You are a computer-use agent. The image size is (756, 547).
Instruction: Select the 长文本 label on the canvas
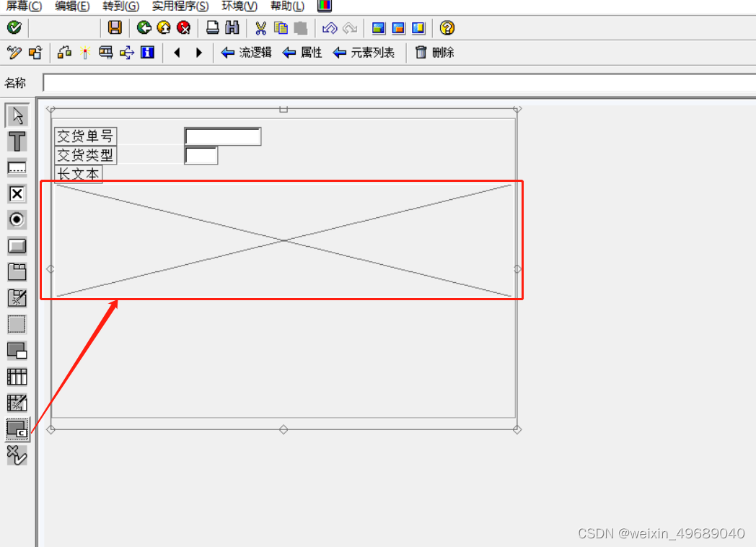(78, 174)
